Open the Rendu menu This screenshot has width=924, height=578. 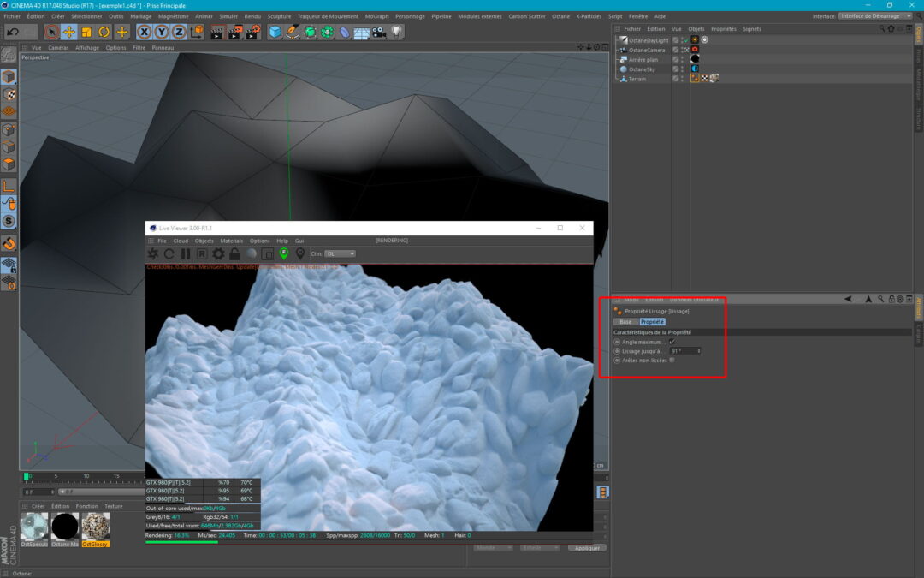[x=252, y=16]
